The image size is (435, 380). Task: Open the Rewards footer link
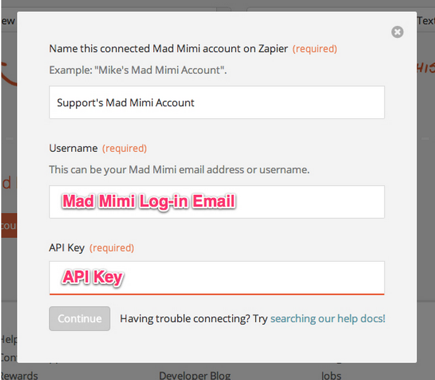click(19, 375)
